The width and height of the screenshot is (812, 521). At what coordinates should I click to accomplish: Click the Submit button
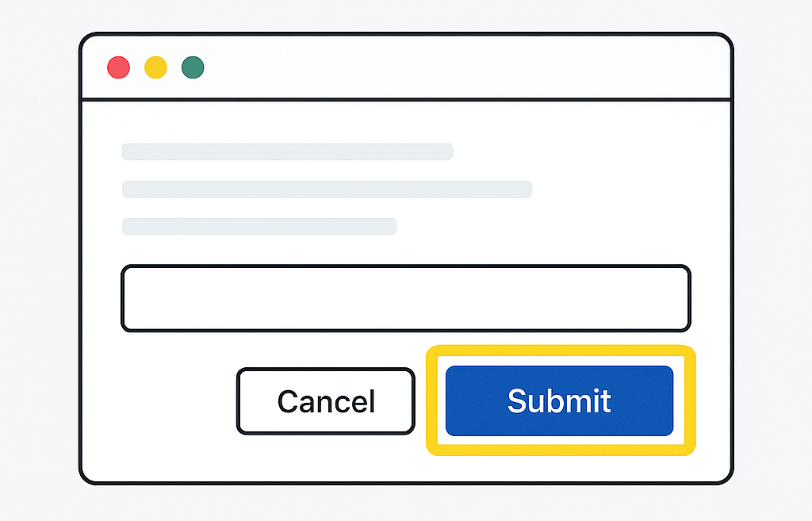click(x=559, y=400)
